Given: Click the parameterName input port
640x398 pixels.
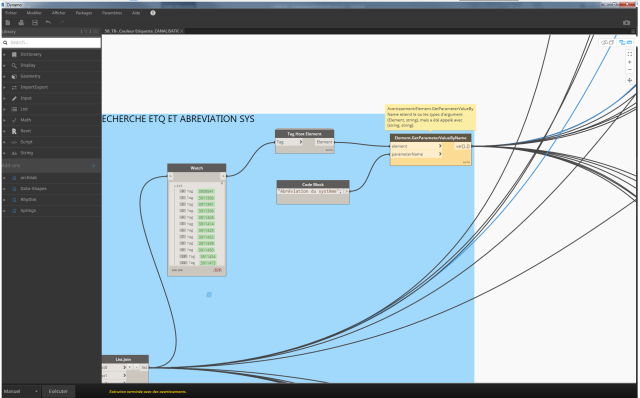Looking at the screenshot, I should click(x=416, y=154).
